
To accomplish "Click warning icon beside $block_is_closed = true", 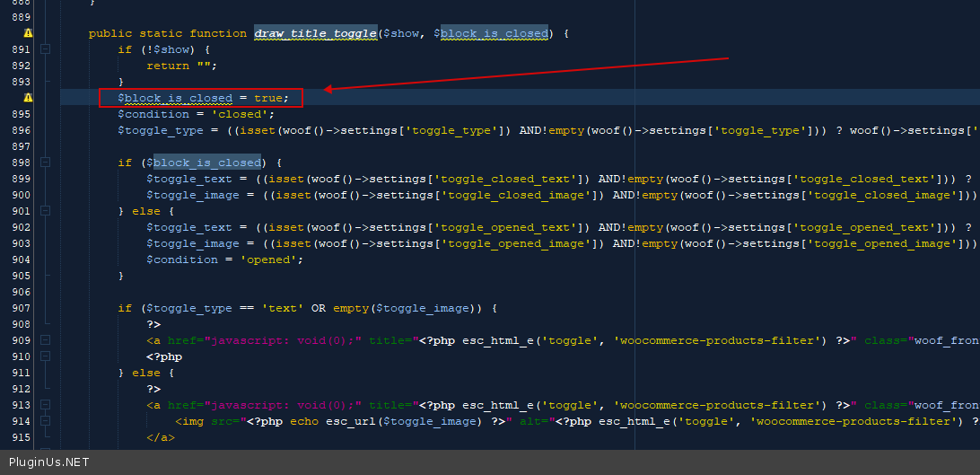I will (28, 98).
